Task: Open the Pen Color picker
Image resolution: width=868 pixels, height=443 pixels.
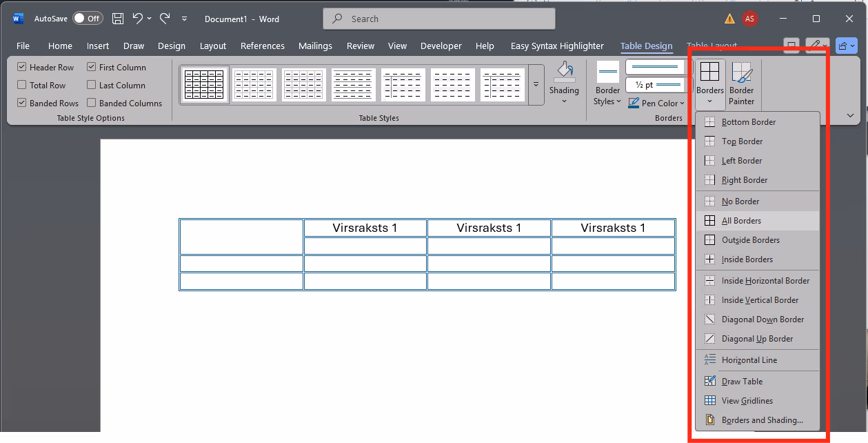Action: 656,104
